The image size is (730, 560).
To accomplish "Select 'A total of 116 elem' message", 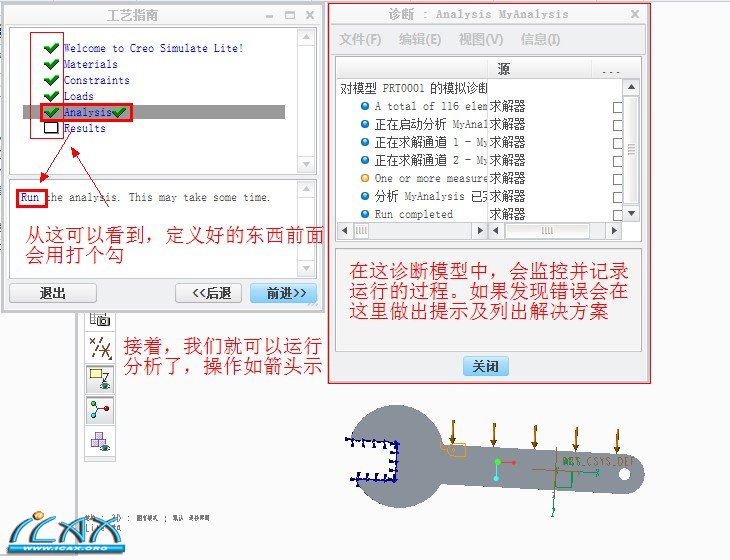I will coord(431,106).
